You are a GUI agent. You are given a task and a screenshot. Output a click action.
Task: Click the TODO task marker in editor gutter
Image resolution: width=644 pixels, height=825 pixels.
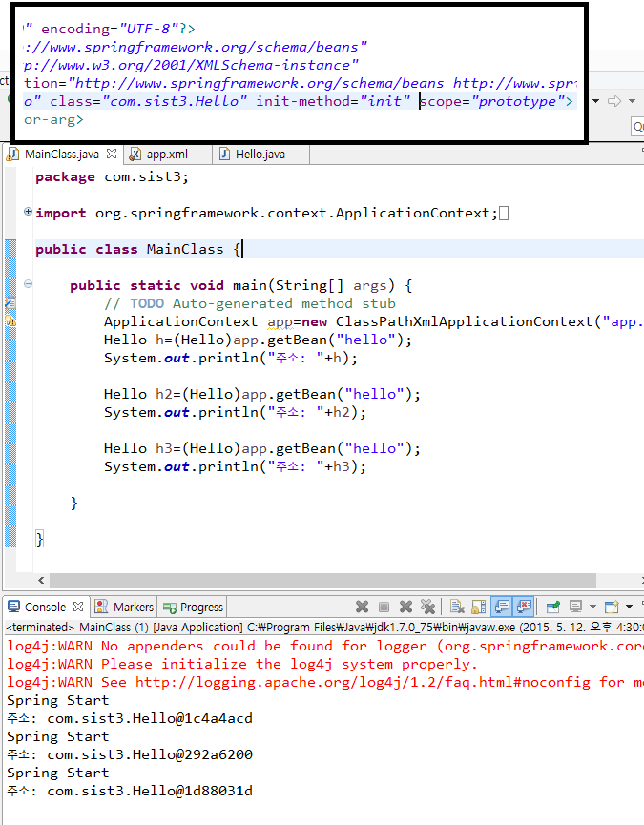click(x=10, y=303)
